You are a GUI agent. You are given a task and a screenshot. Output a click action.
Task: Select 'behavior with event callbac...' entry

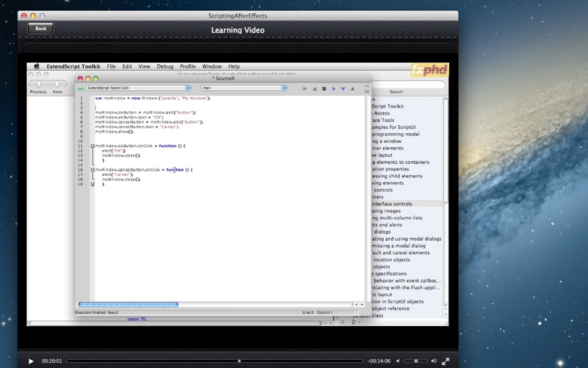coord(407,280)
